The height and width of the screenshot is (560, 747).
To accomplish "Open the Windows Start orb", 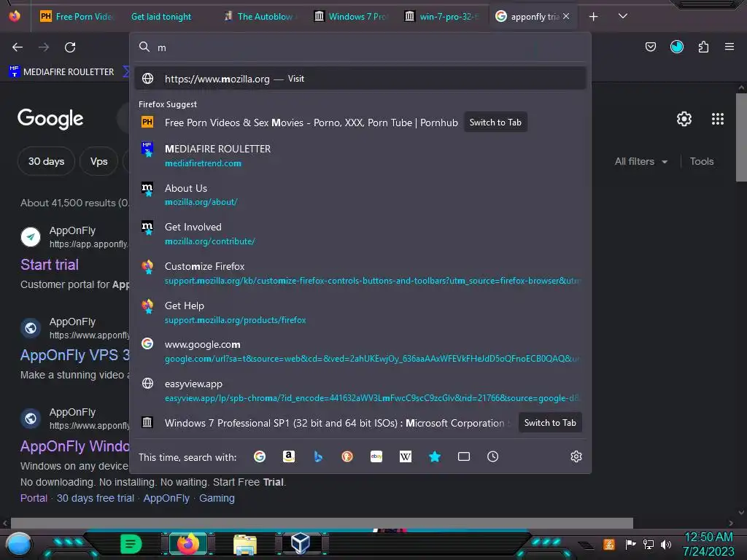I will coord(19,545).
